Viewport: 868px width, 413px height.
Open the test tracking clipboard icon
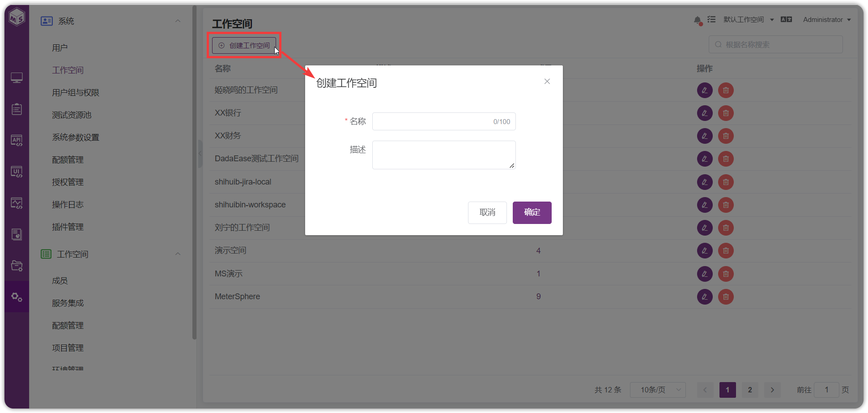coord(17,109)
